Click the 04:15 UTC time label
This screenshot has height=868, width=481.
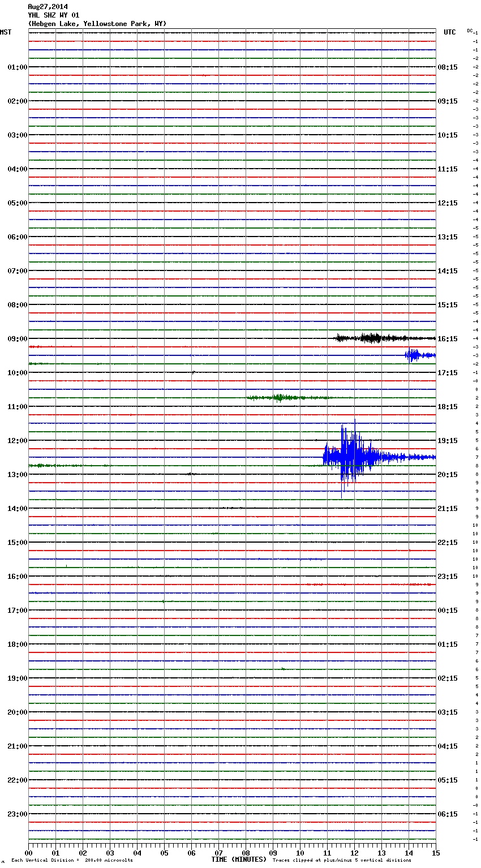(448, 746)
